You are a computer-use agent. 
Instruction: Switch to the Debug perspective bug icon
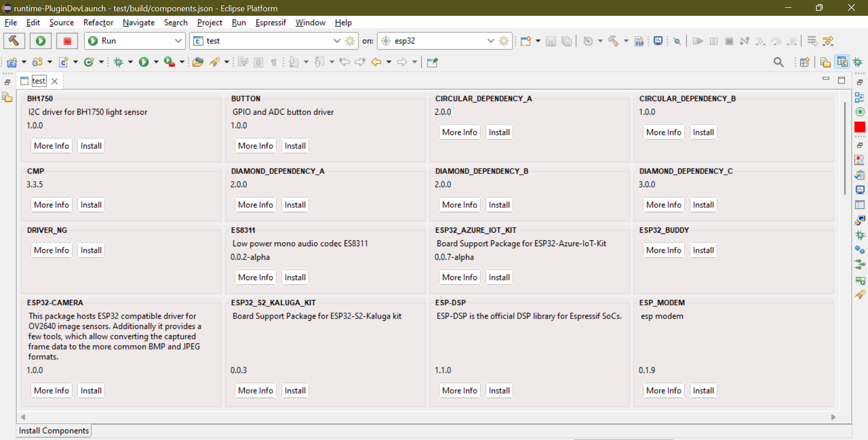tap(858, 62)
